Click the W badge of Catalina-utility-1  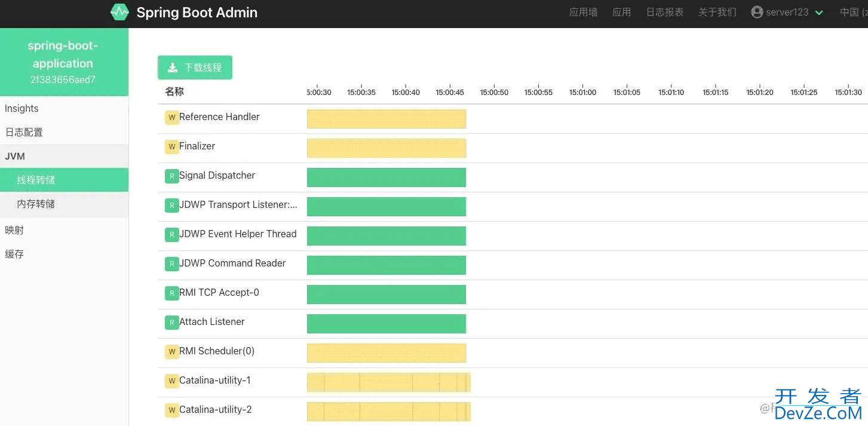click(x=172, y=381)
